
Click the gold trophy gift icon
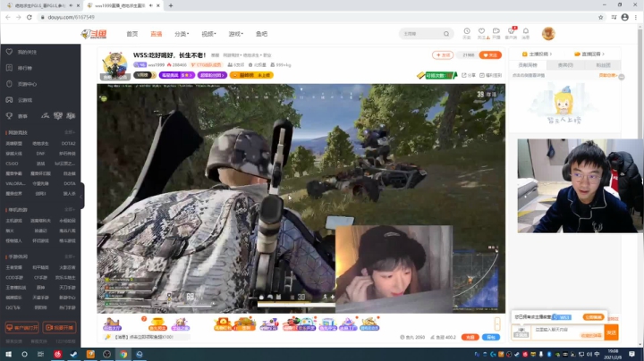point(157,324)
